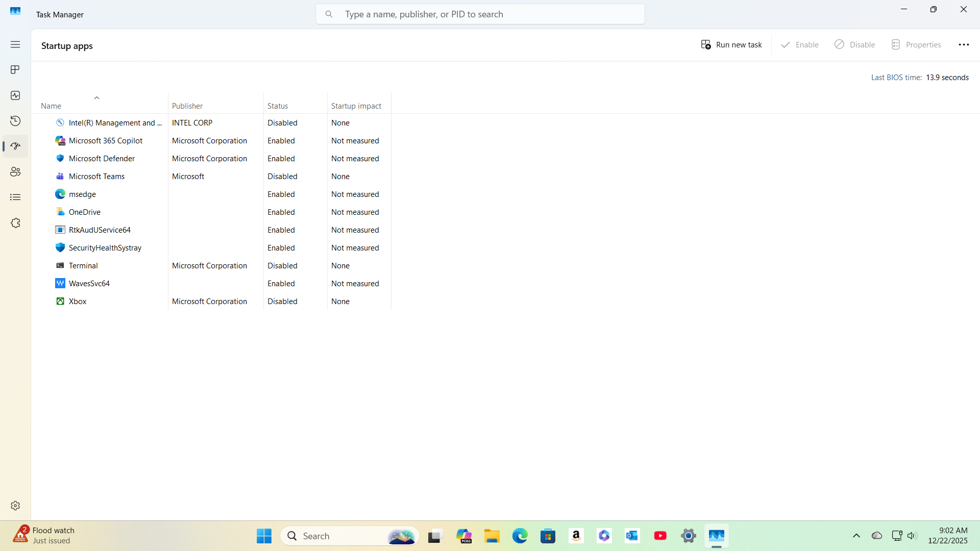The width and height of the screenshot is (980, 551).
Task: Show hidden system tray icons chevron
Action: 856,536
